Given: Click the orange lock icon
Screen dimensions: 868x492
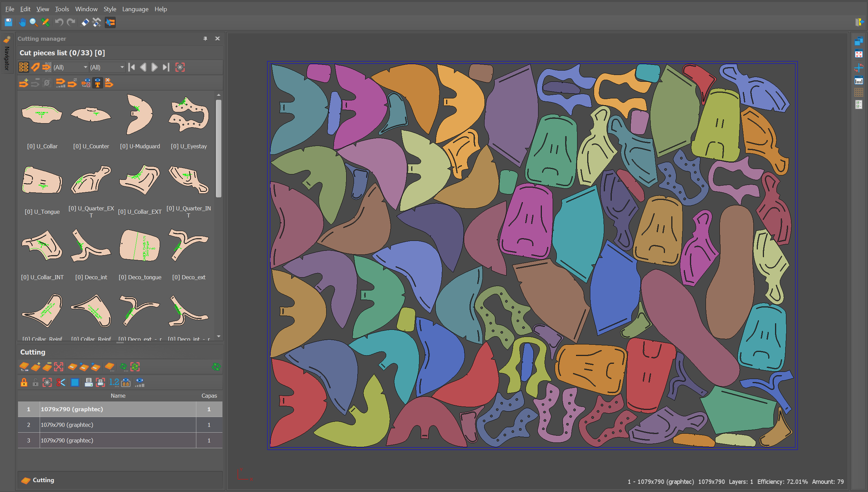Looking at the screenshot, I should click(24, 382).
